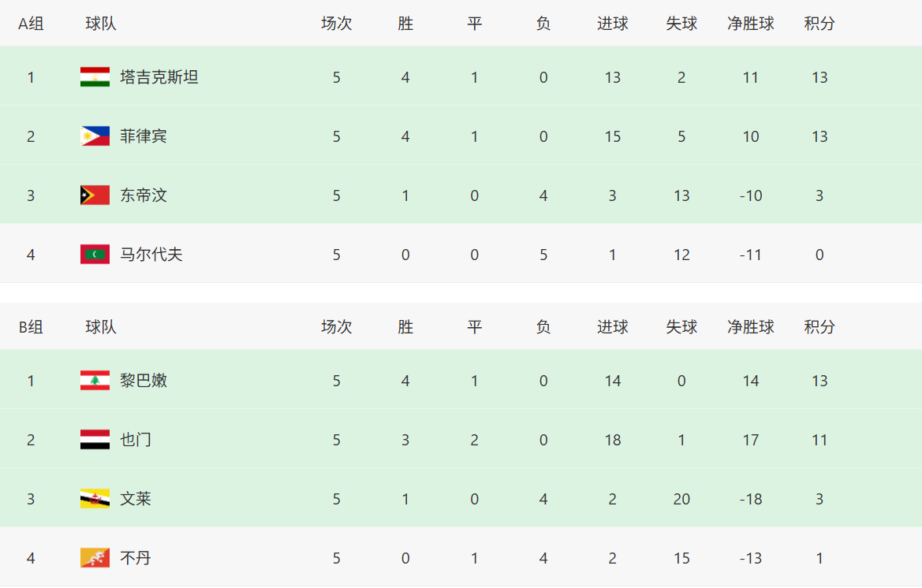The image size is (922, 588).
Task: Click 进球 column header in A组 table
Action: tap(613, 24)
